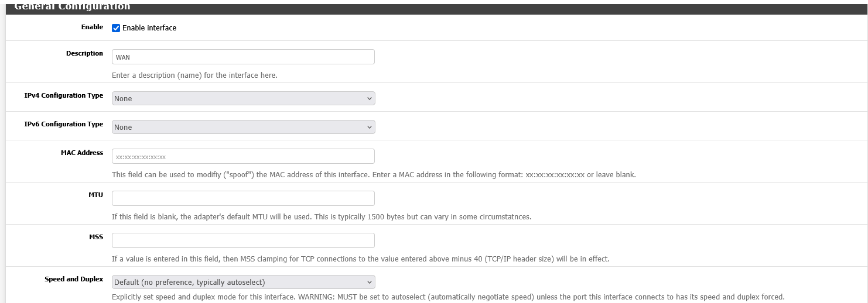The height and width of the screenshot is (303, 868).
Task: Click the "MAC Address" row label
Action: pos(81,153)
